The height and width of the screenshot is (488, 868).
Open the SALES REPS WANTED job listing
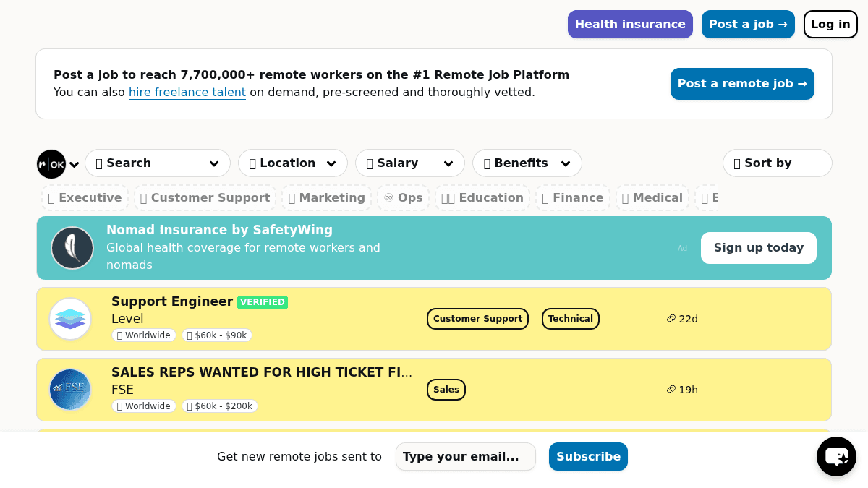click(262, 372)
